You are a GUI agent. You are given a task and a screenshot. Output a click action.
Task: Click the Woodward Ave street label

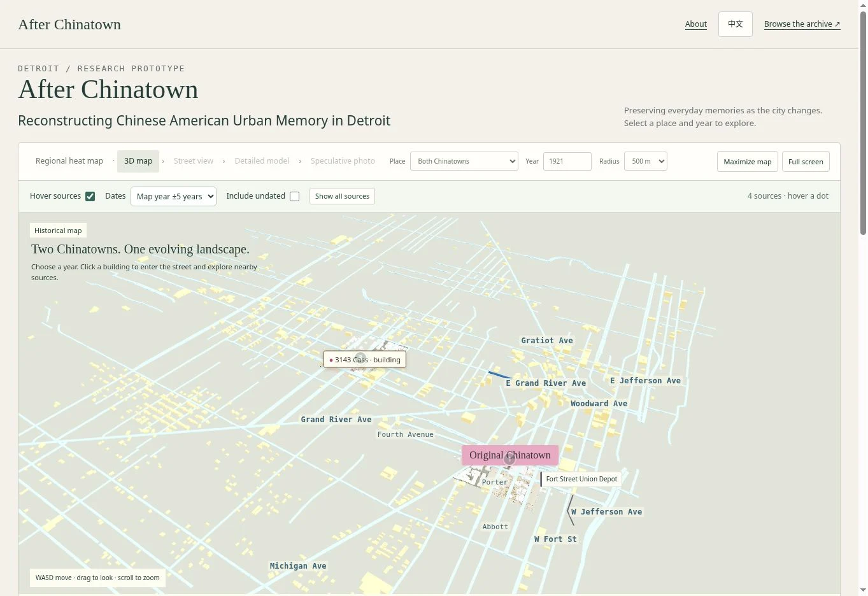pyautogui.click(x=599, y=404)
